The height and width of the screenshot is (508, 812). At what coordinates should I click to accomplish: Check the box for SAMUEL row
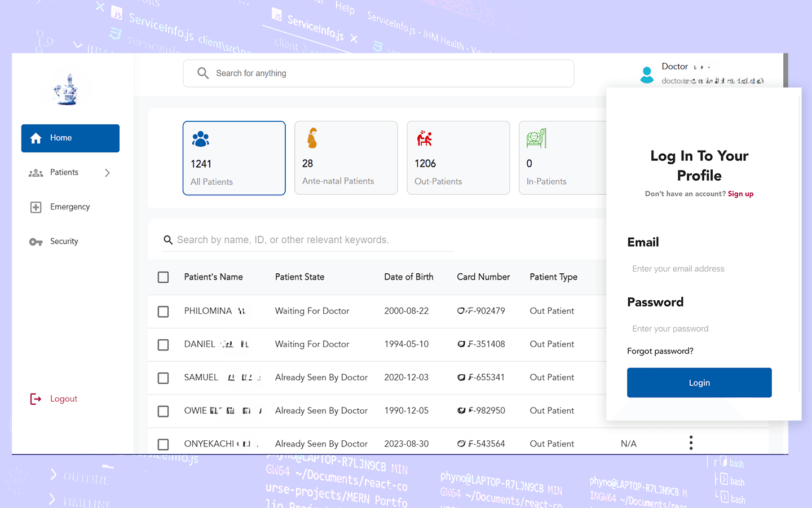[x=163, y=378]
